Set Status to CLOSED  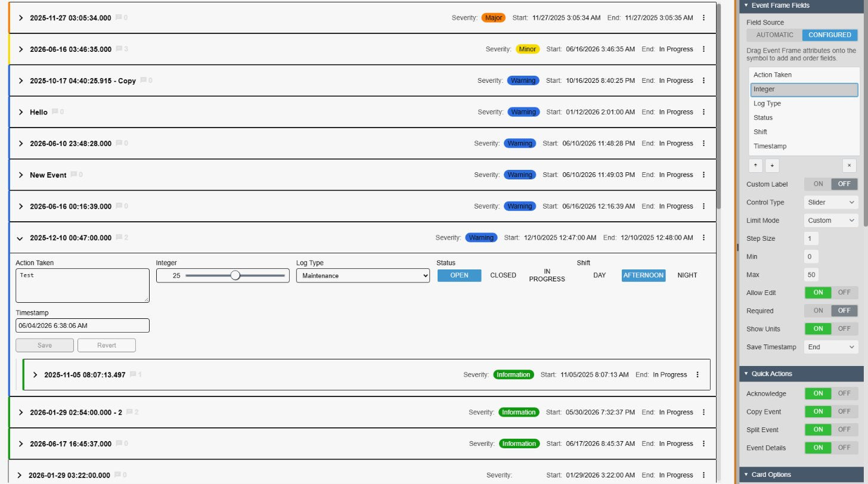[x=503, y=275]
